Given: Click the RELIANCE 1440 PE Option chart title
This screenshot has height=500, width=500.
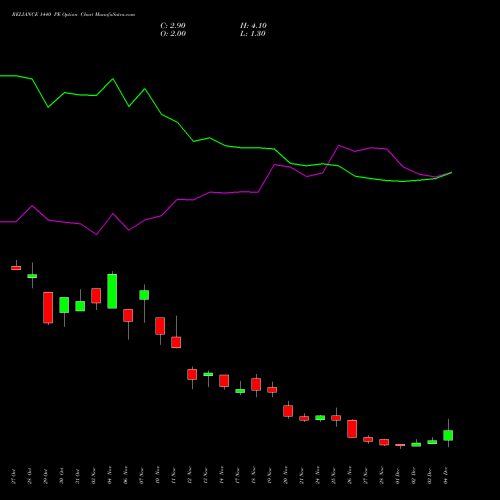Looking at the screenshot, I should pos(73,15).
